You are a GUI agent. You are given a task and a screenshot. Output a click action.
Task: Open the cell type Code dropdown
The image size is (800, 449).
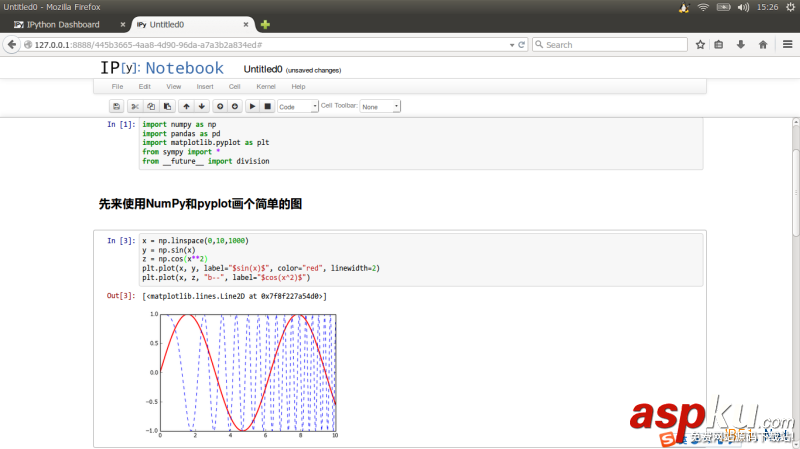click(x=298, y=106)
